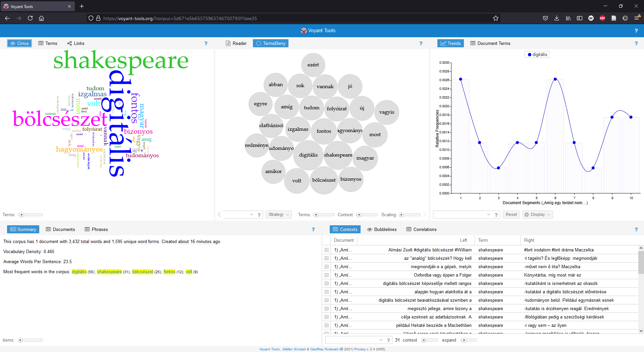The image size is (644, 352).
Task: Click the browser reload page icon
Action: pos(30,18)
